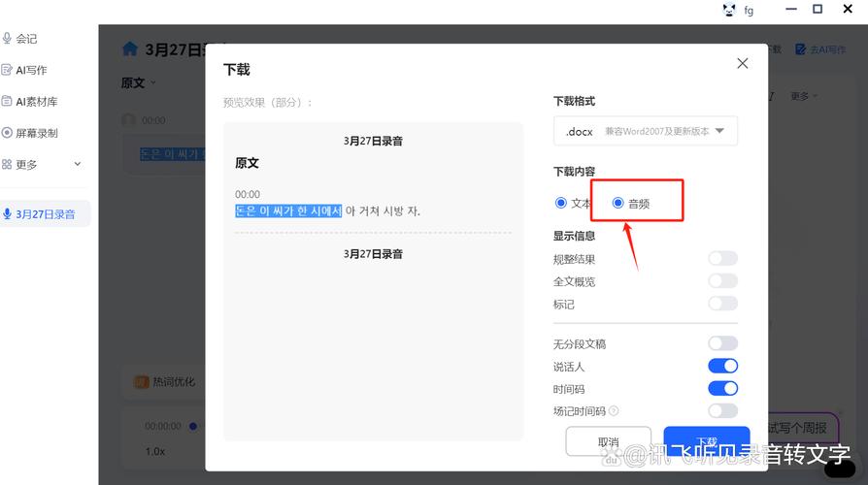Image resolution: width=868 pixels, height=485 pixels.
Task: Select the 文本 radio option
Action: tap(573, 203)
